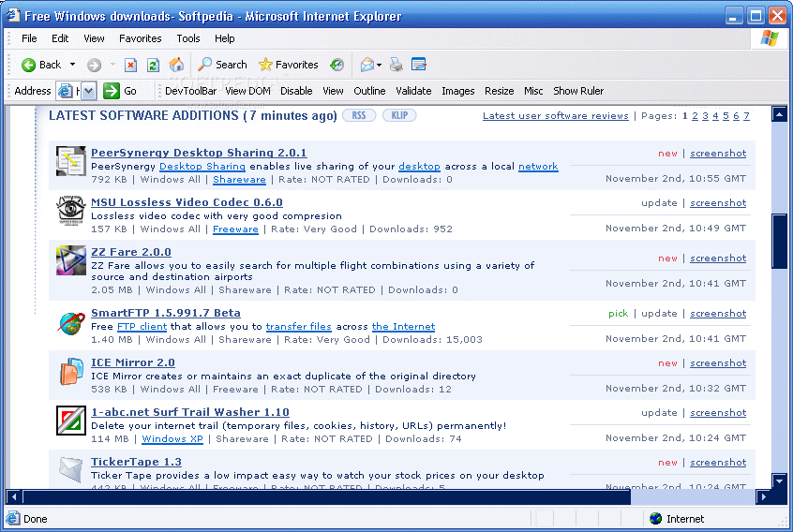This screenshot has width=793, height=532.
Task: Click the ICE Mirror program icon
Action: 70,373
